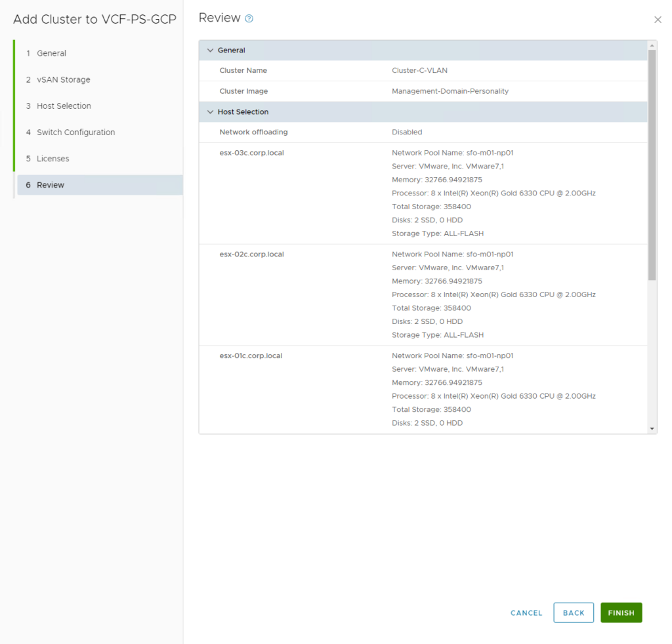
Task: Close the Add Cluster wizard dialog
Action: [658, 20]
